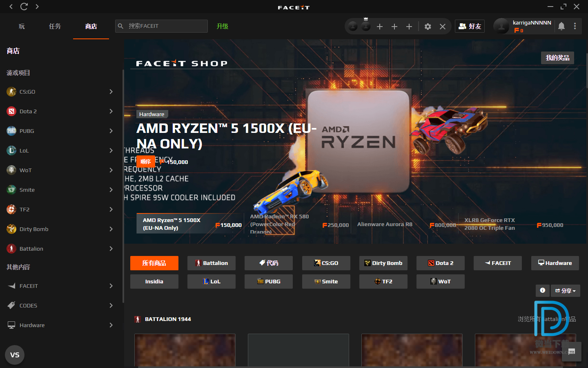This screenshot has width=588, height=368.
Task: Switch to the 任务 tab
Action: pyautogui.click(x=55, y=26)
